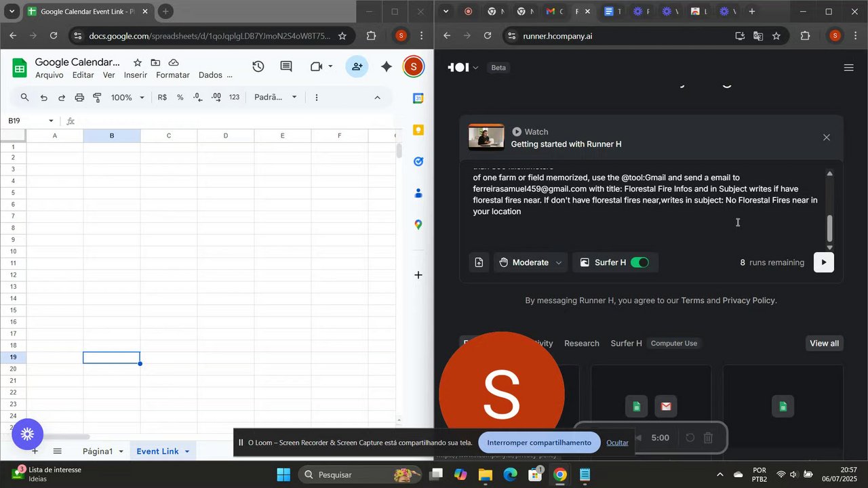
Task: Open the Editar menu
Action: pyautogui.click(x=83, y=75)
